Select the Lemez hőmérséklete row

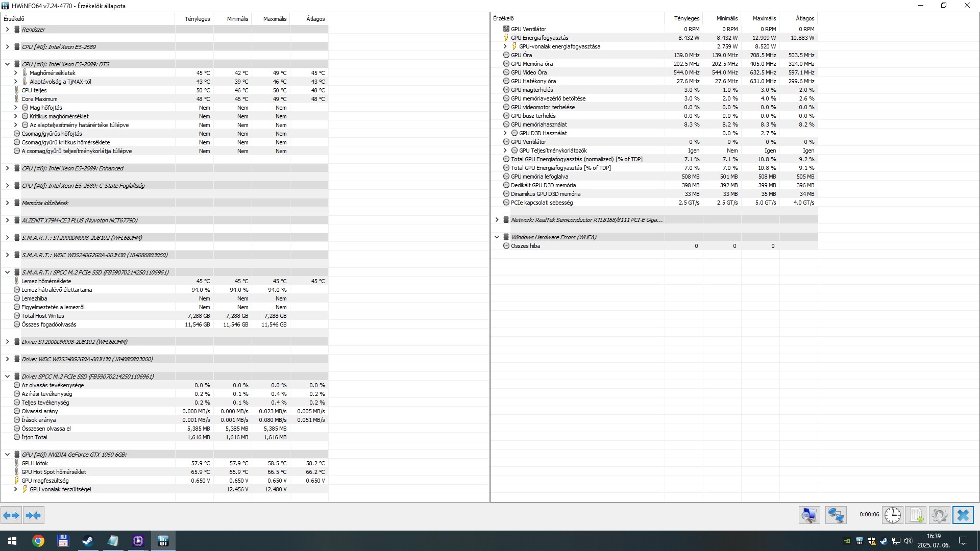pyautogui.click(x=46, y=281)
